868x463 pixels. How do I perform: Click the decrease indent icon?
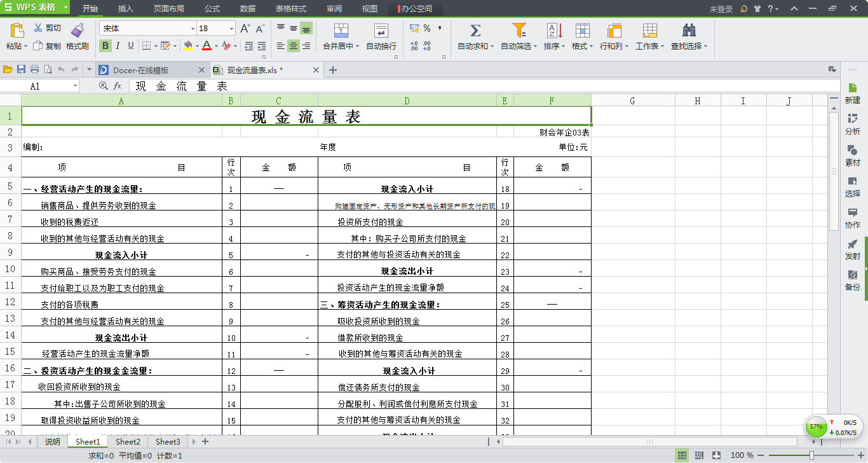[248, 46]
